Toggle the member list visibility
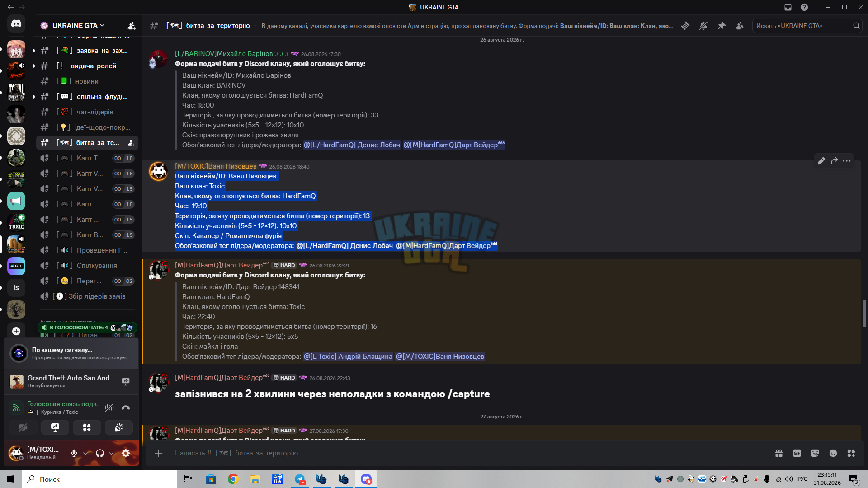The height and width of the screenshot is (488, 868). [740, 26]
